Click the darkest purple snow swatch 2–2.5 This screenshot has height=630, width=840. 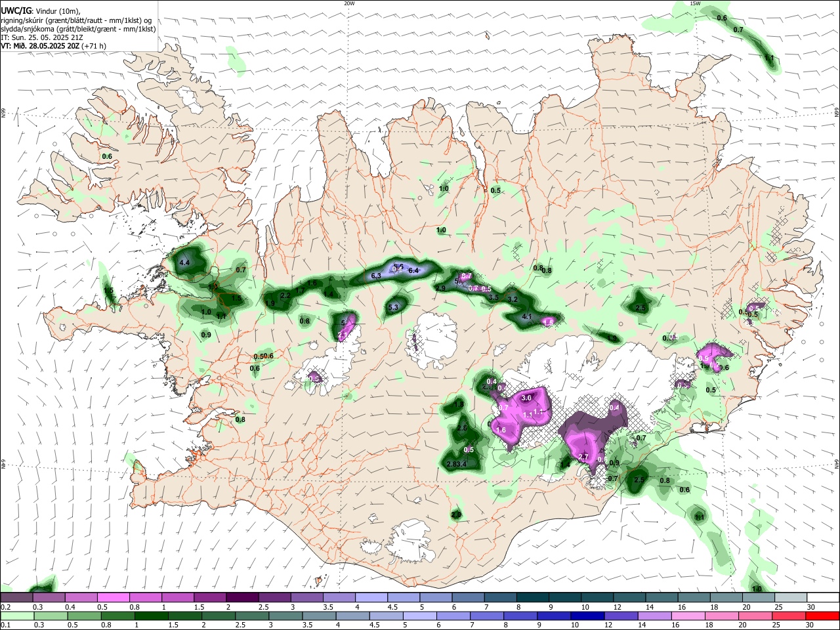tap(242, 597)
